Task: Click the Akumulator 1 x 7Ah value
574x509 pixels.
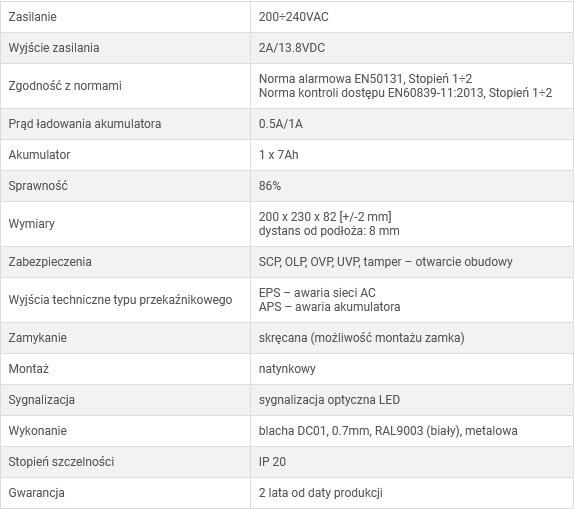Action: [x=279, y=155]
